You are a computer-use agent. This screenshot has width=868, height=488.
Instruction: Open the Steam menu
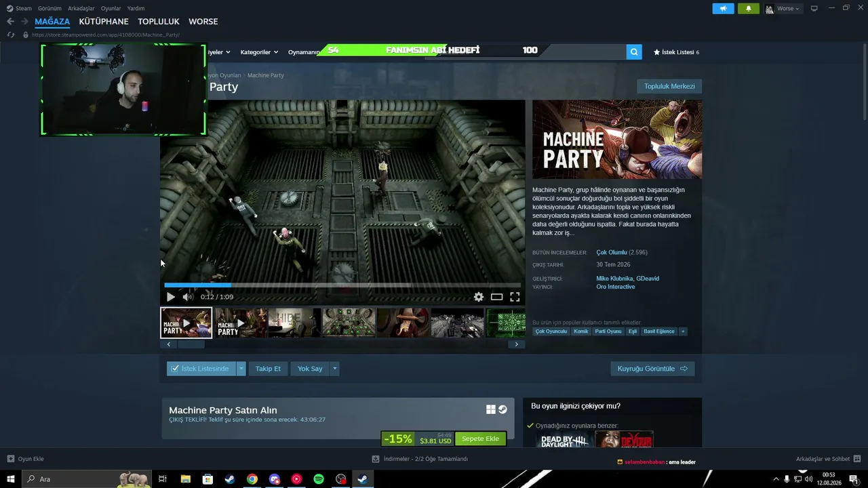[20, 8]
